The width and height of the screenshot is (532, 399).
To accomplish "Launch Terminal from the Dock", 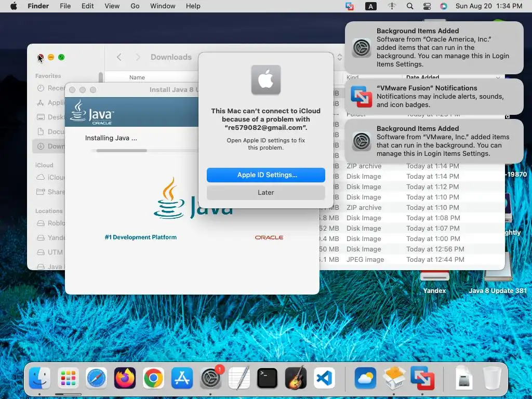I will click(268, 378).
